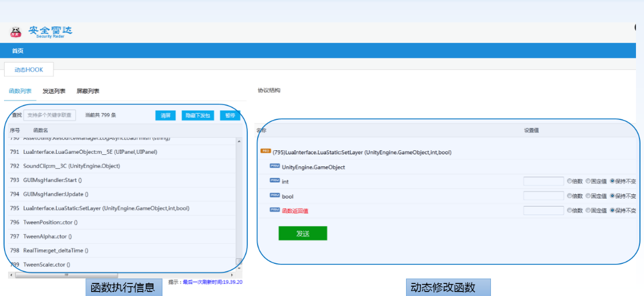Switch to the 动态HOOK tab

tap(29, 70)
